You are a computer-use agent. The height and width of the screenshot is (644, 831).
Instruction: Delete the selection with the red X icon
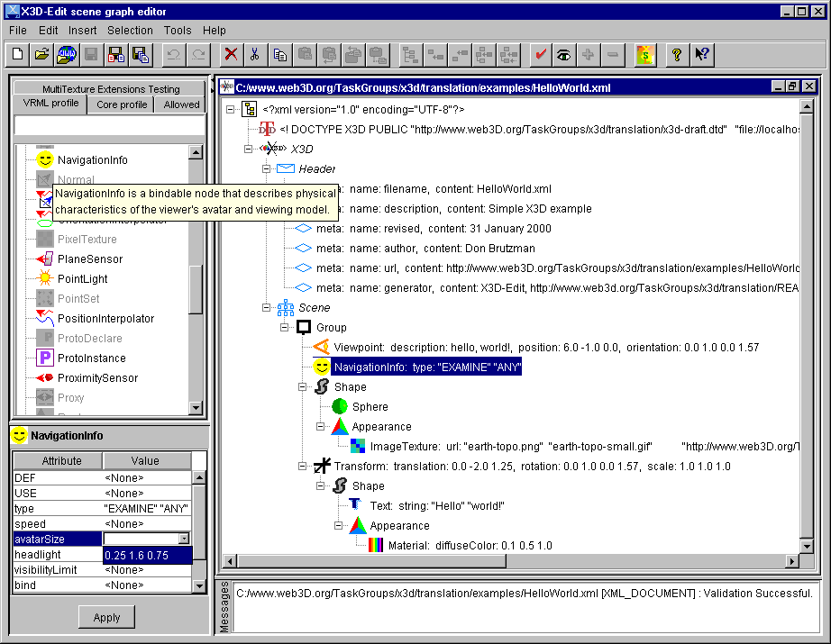[x=230, y=55]
